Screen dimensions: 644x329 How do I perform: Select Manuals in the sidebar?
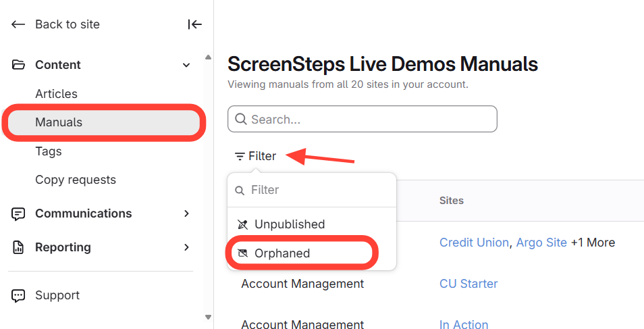(59, 122)
